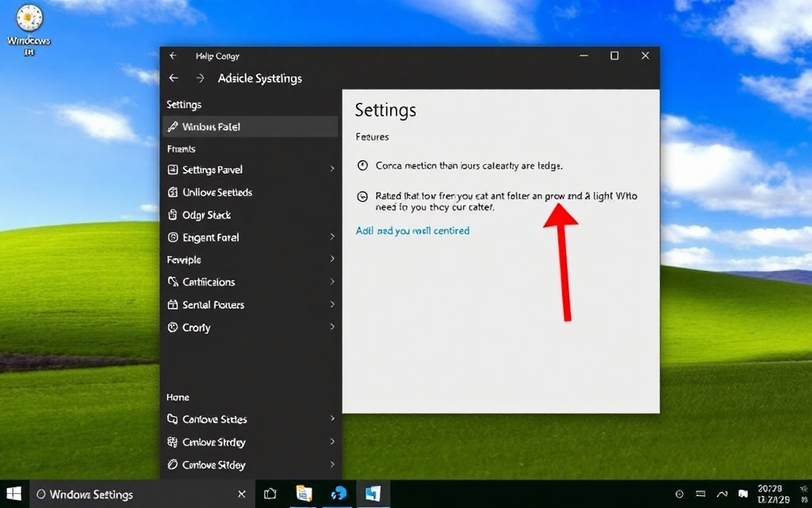Expand chevron next to Crorly
This screenshot has width=812, height=508.
pyautogui.click(x=332, y=326)
